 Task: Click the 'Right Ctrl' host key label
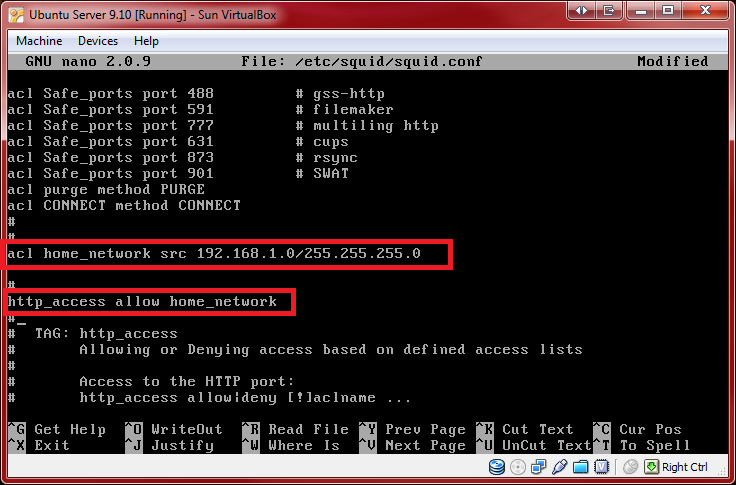click(685, 467)
